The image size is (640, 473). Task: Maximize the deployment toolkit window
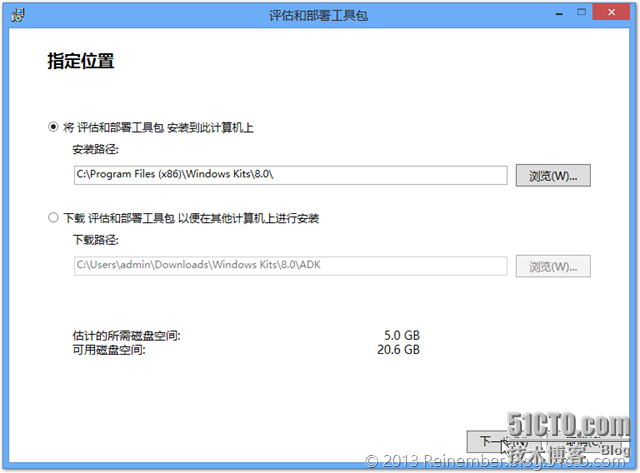click(x=582, y=13)
